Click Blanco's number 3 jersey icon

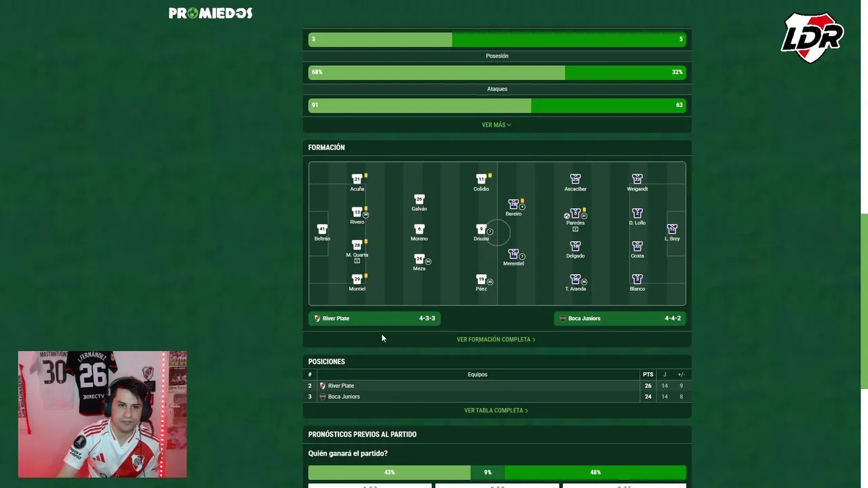[x=637, y=279]
